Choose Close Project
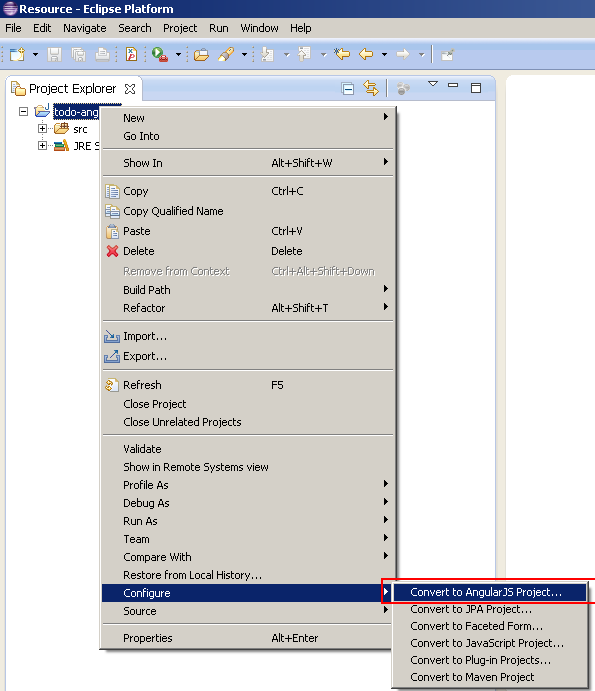The image size is (595, 691). (x=247, y=404)
